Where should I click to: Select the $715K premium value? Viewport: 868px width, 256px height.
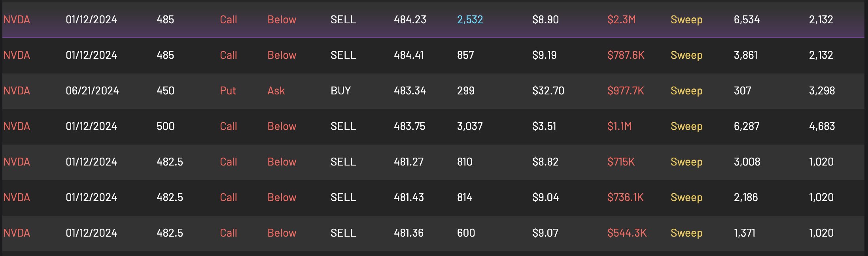pos(621,162)
